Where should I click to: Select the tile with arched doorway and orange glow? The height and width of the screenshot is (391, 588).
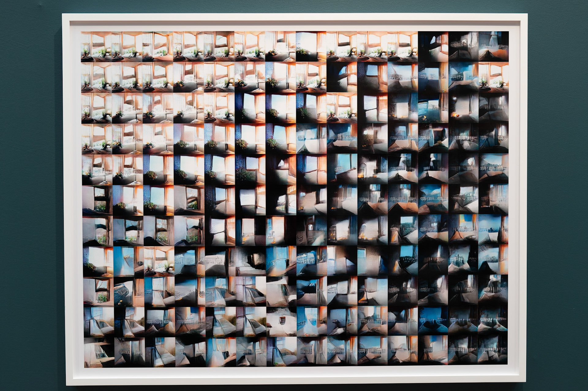coord(372,169)
